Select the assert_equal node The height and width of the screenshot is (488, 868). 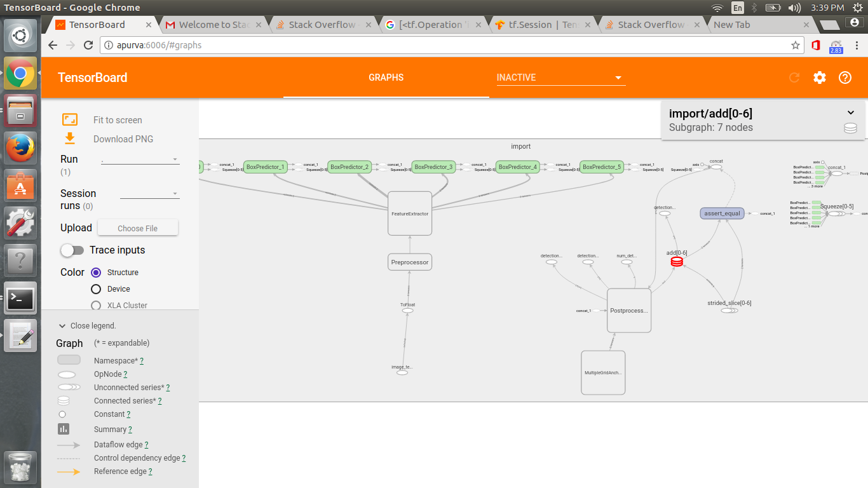click(x=722, y=213)
